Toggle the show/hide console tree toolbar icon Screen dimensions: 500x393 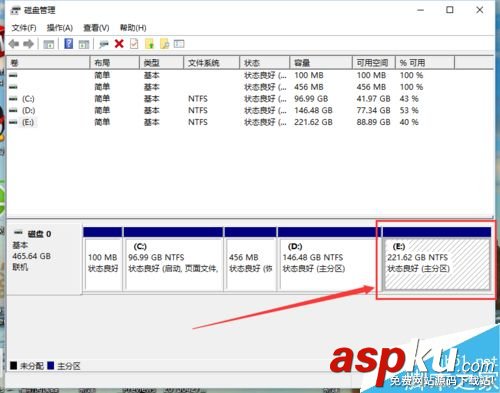pyautogui.click(x=49, y=44)
